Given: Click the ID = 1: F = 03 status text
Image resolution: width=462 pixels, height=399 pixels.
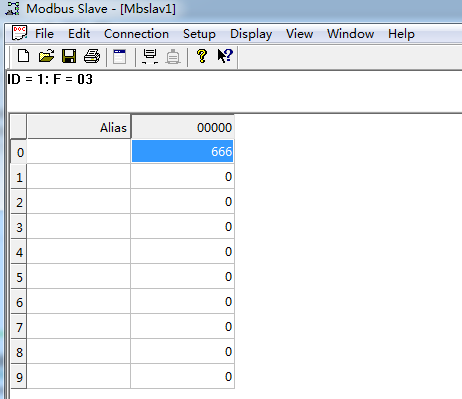Looking at the screenshot, I should tap(50, 79).
